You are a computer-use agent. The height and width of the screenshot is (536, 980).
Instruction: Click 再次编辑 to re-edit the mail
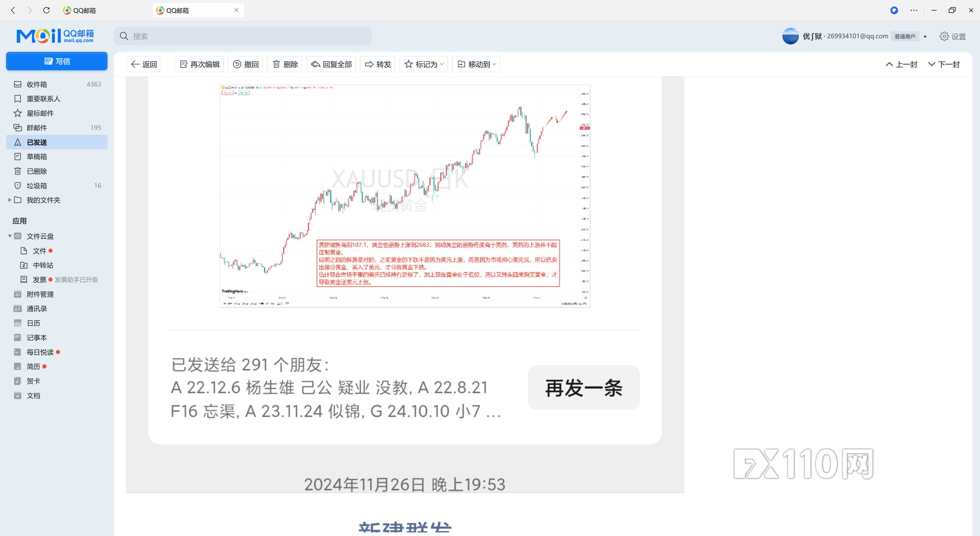199,64
